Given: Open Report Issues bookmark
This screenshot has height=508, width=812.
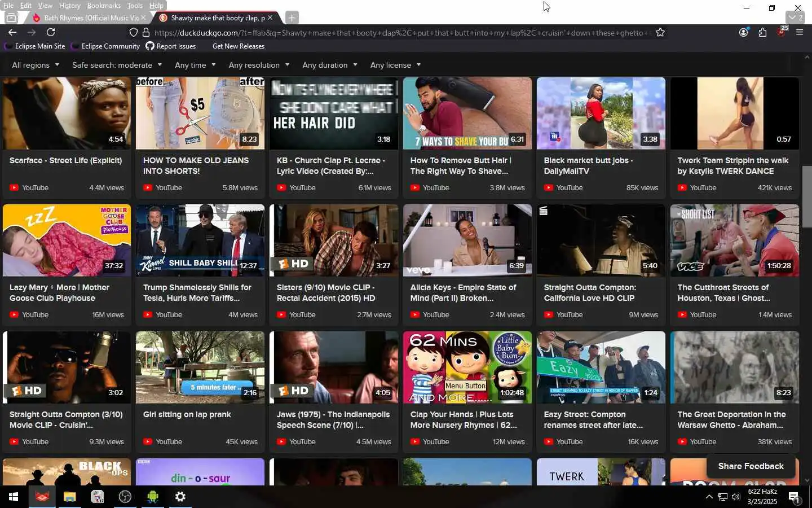Looking at the screenshot, I should coord(170,46).
